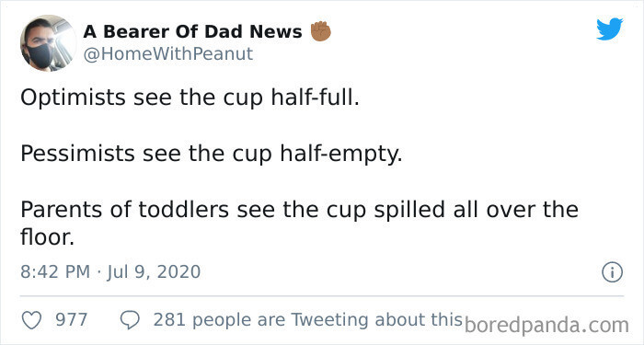Click the blue Twitter bird logo
Viewport: 644px width, 345px height.
point(609,29)
